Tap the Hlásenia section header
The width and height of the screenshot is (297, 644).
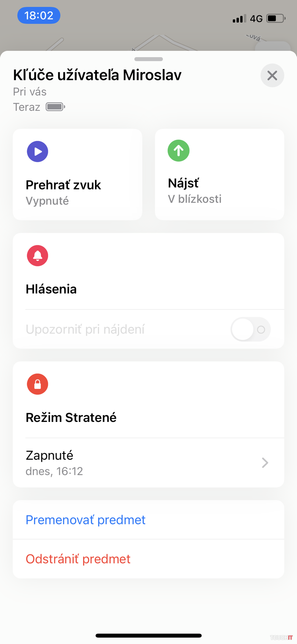tap(51, 289)
